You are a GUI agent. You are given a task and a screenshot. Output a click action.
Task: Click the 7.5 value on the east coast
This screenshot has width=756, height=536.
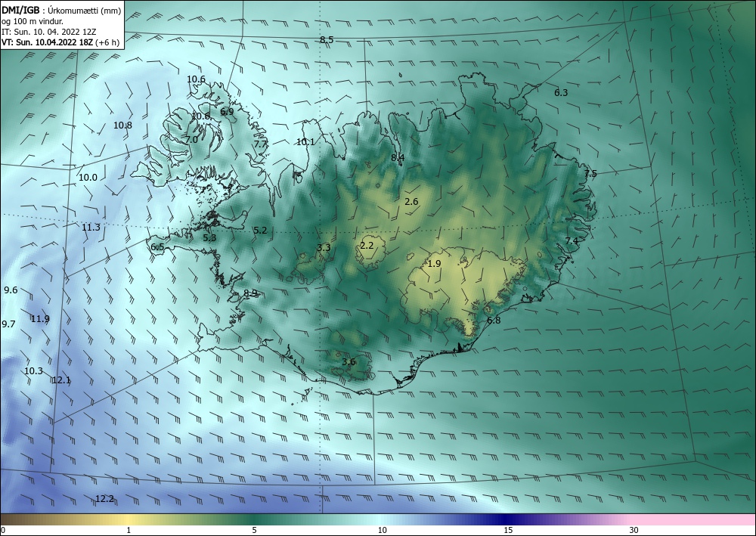click(x=590, y=174)
